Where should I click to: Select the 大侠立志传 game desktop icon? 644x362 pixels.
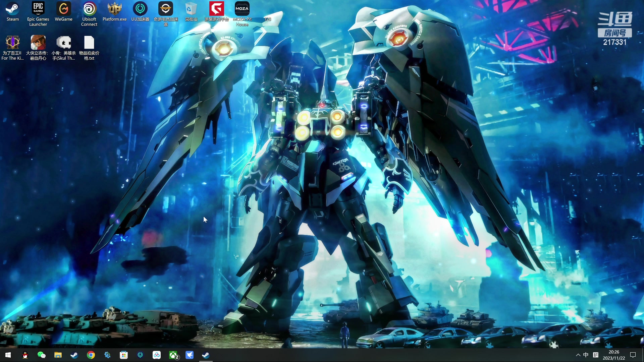click(38, 48)
